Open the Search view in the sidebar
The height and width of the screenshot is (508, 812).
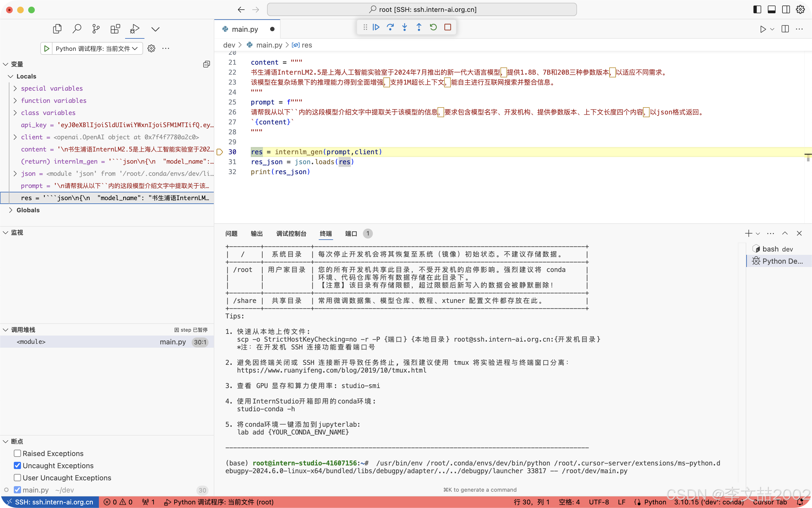click(x=77, y=29)
